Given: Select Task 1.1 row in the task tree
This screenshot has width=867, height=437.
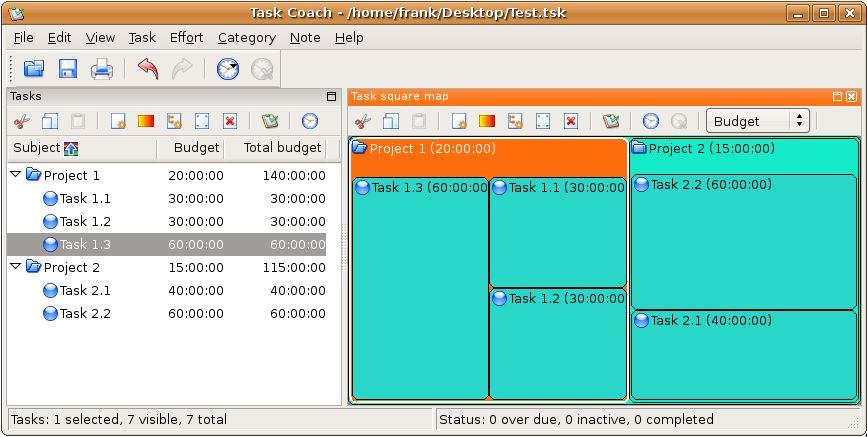Looking at the screenshot, I should [x=85, y=198].
